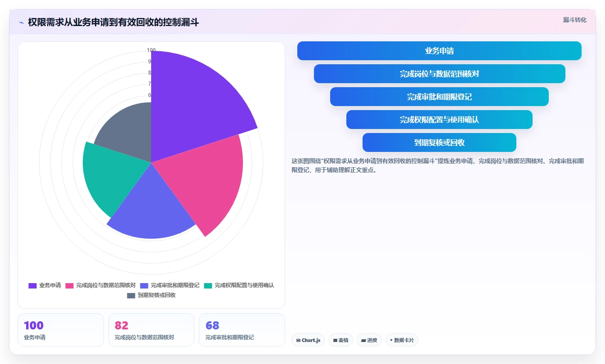The height and width of the screenshot is (364, 605).
Task: Toggle 到期复核或回收 legend gray swatch
Action: point(131,295)
